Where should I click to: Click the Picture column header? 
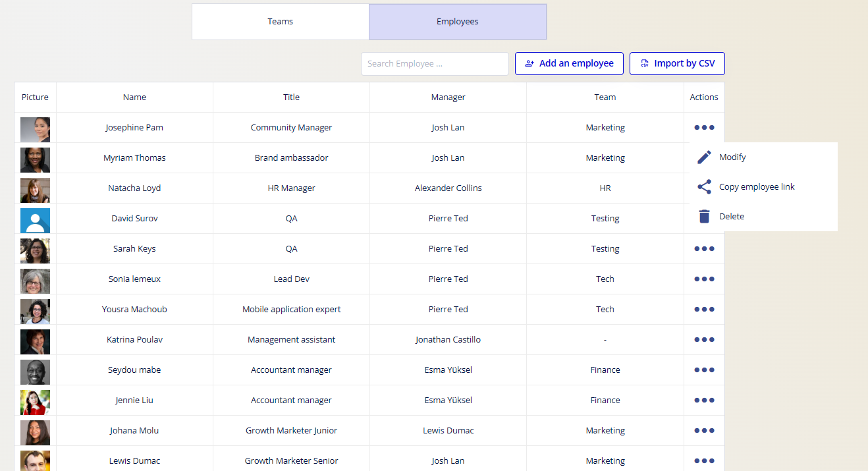(x=35, y=97)
